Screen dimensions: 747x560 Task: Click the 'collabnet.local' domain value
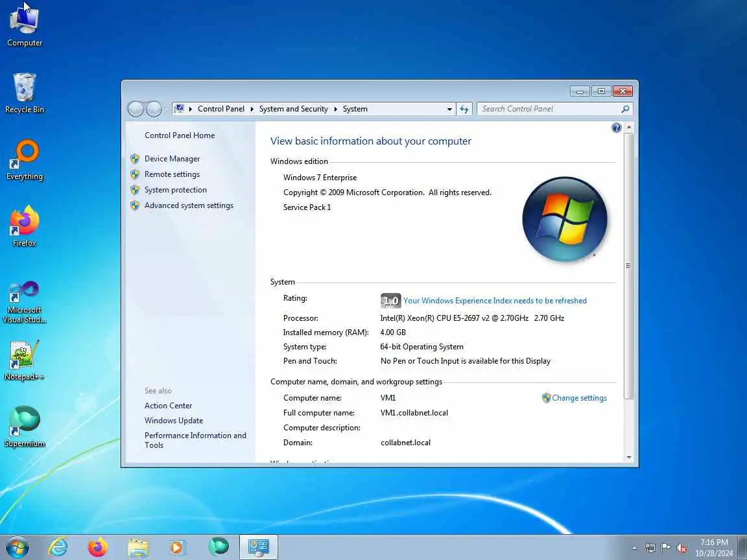coord(405,443)
